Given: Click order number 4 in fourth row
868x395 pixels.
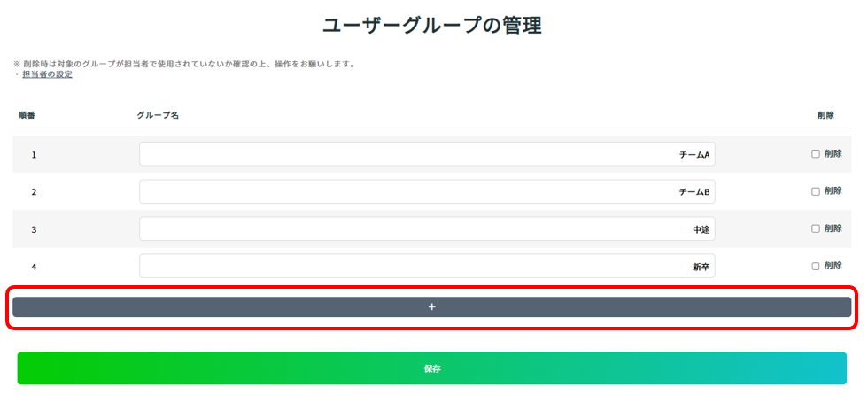Looking at the screenshot, I should point(34,267).
